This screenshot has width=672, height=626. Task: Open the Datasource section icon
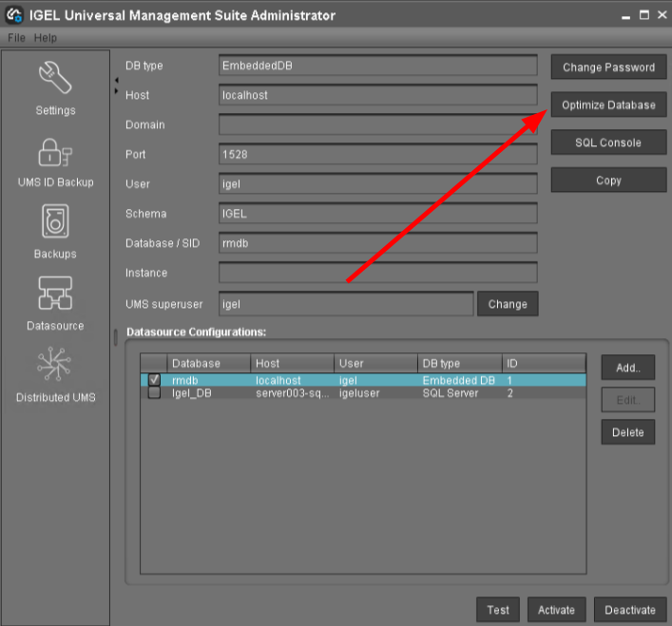(x=55, y=294)
